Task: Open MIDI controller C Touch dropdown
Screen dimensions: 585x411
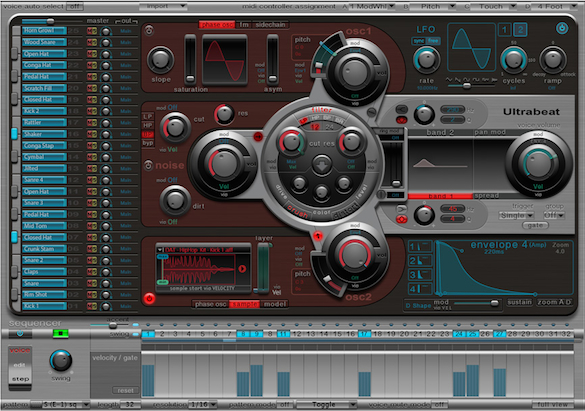Action: tap(493, 6)
